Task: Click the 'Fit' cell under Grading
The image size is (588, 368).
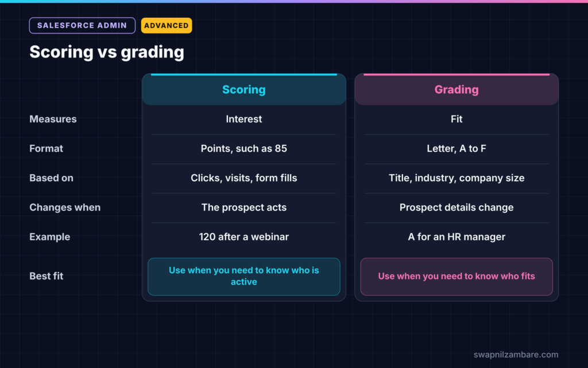Action: click(x=457, y=119)
